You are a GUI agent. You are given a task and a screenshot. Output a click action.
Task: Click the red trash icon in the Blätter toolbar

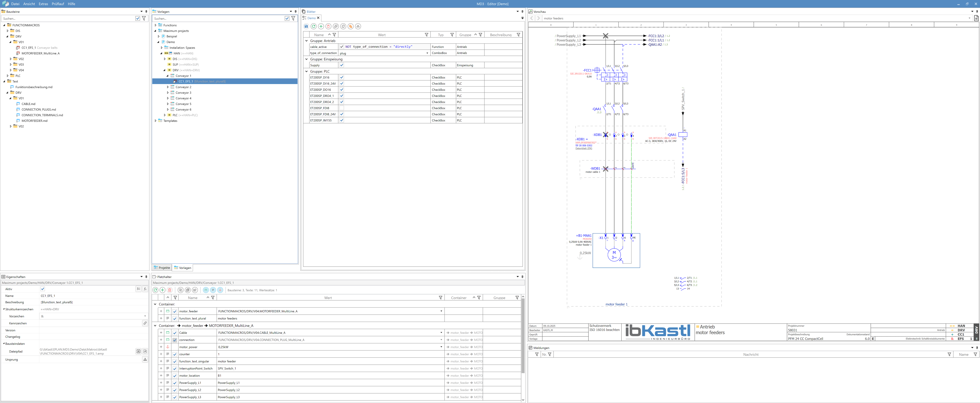tap(328, 26)
